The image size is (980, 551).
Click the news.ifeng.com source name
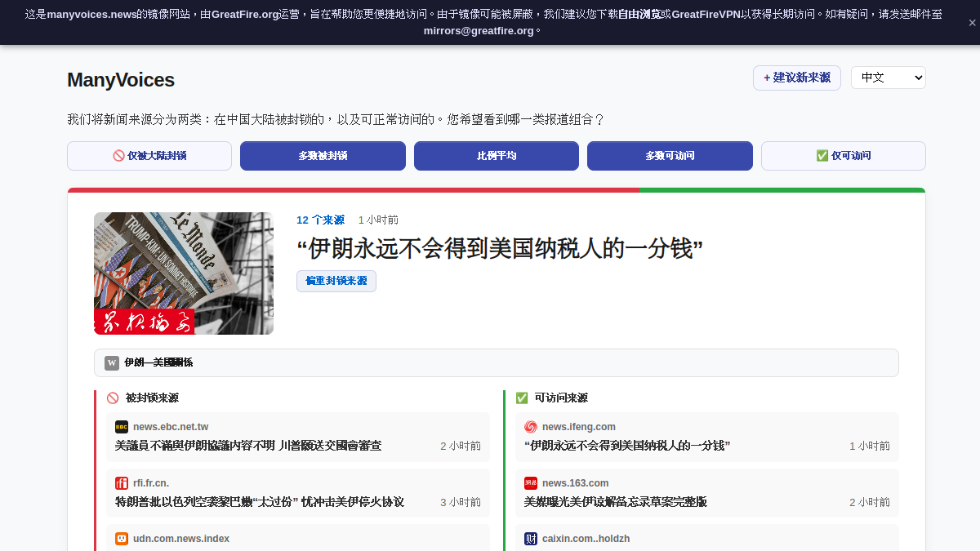click(x=579, y=427)
